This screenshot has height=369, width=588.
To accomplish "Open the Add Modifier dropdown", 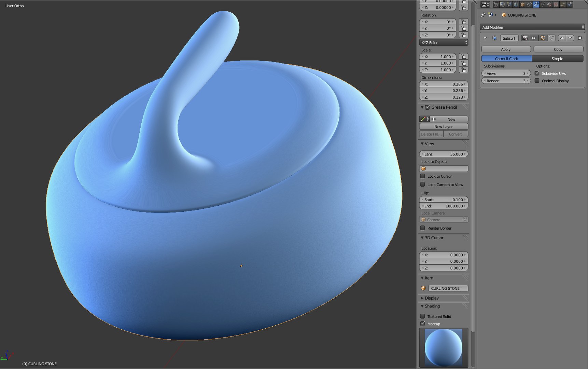I will (532, 27).
